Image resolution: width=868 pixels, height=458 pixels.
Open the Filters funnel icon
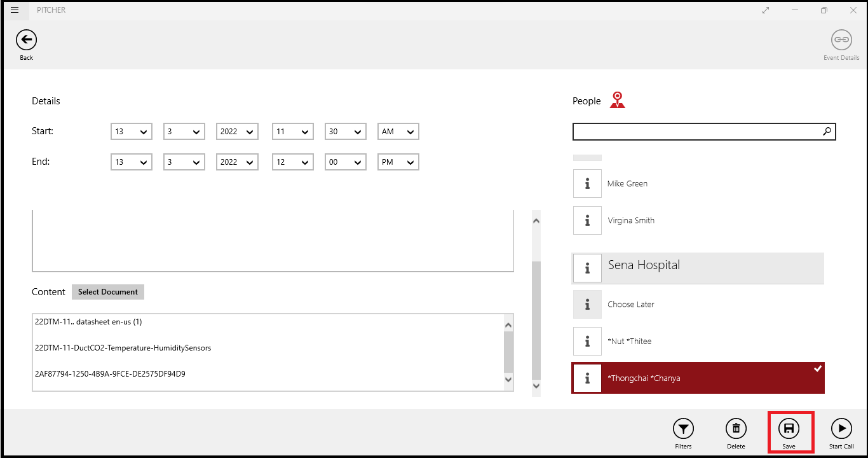(x=683, y=429)
